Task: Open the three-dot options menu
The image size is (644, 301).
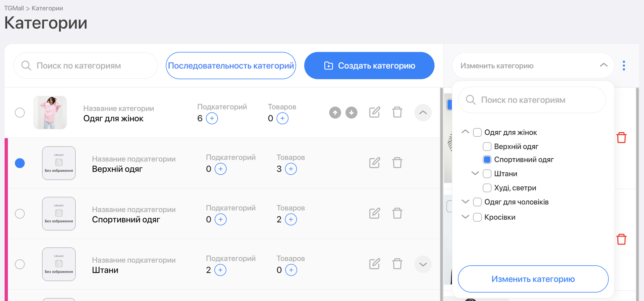Action: 624,66
